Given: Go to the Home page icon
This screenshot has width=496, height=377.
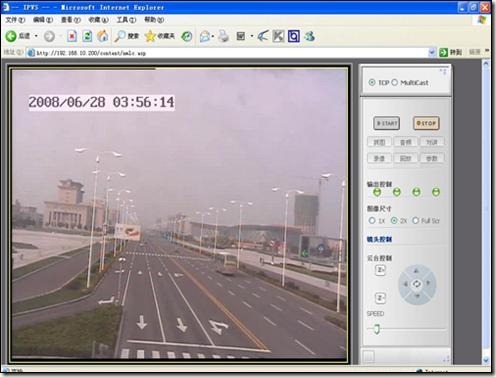Looking at the screenshot, I should [103, 36].
